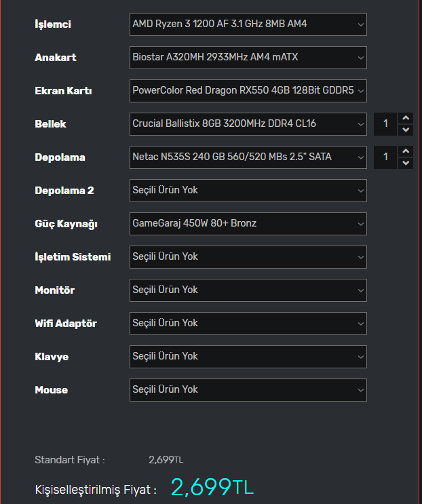Click the Bellek quantity number field
The width and height of the screenshot is (422, 504).
click(x=386, y=124)
